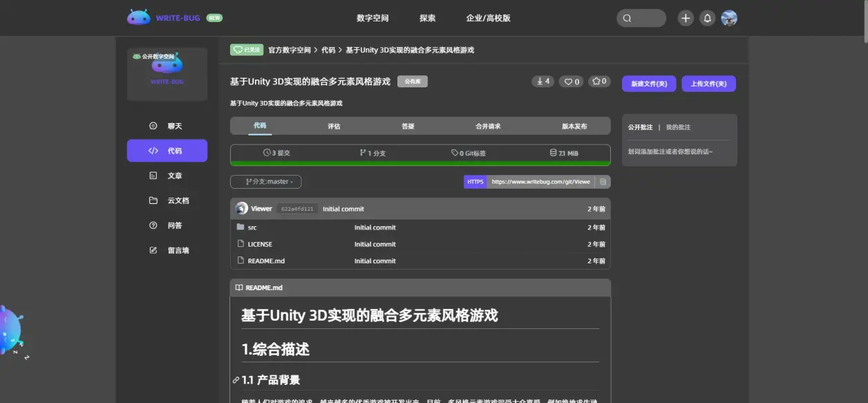Open the Viewer author name link
Viewport: 868px width, 403px height.
pos(261,209)
